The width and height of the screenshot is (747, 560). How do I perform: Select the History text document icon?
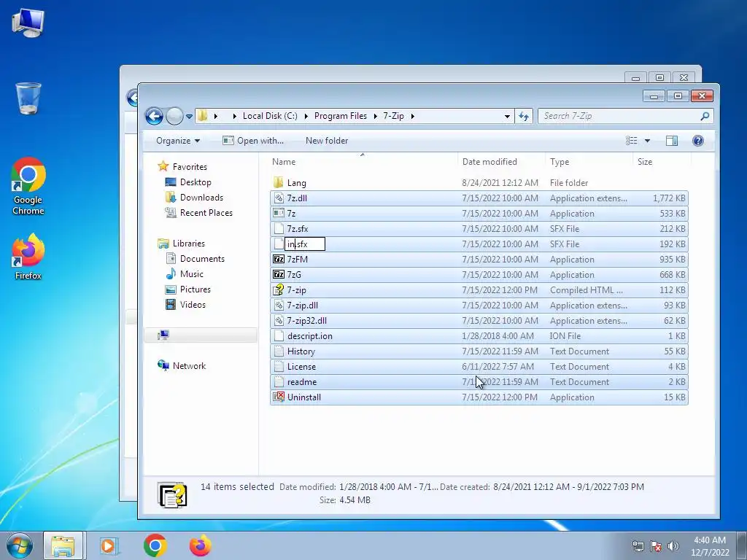coord(279,351)
